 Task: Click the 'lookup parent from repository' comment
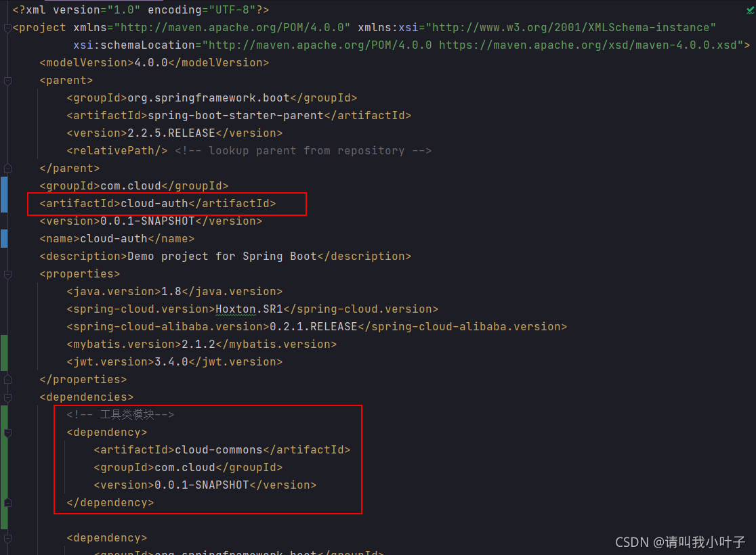click(x=303, y=150)
